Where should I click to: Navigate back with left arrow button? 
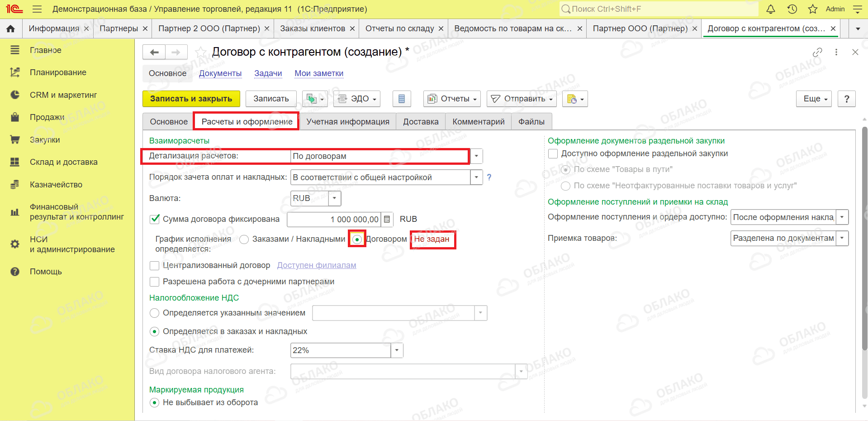154,52
